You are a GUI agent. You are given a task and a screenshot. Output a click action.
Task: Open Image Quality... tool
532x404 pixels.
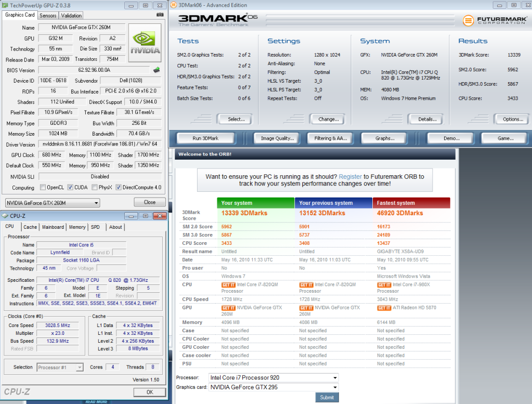(x=277, y=138)
